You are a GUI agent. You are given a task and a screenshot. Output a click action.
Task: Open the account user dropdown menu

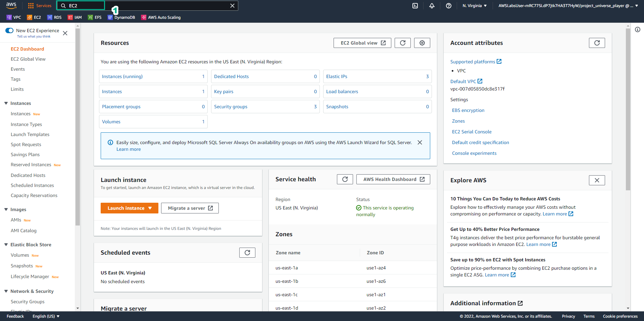click(568, 6)
